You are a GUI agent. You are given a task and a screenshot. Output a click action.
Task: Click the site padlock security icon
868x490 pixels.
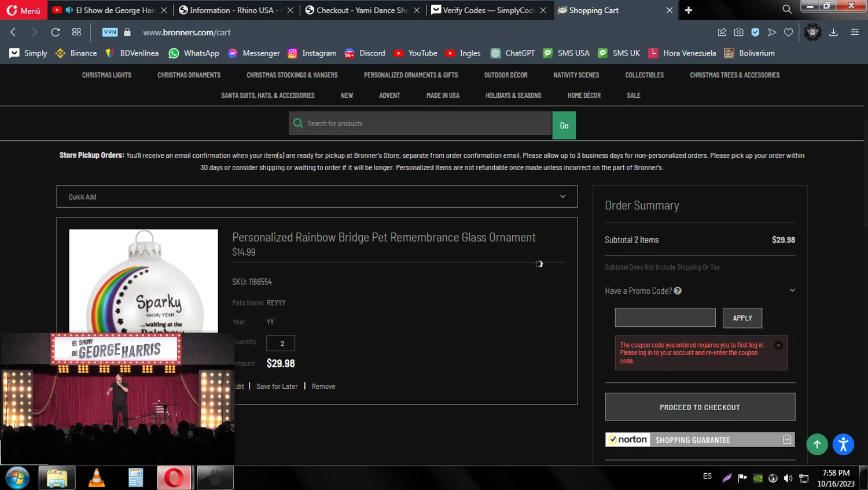coord(127,32)
